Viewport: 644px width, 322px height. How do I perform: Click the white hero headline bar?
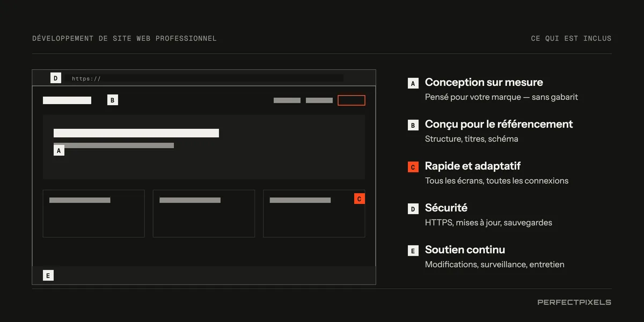coord(136,133)
